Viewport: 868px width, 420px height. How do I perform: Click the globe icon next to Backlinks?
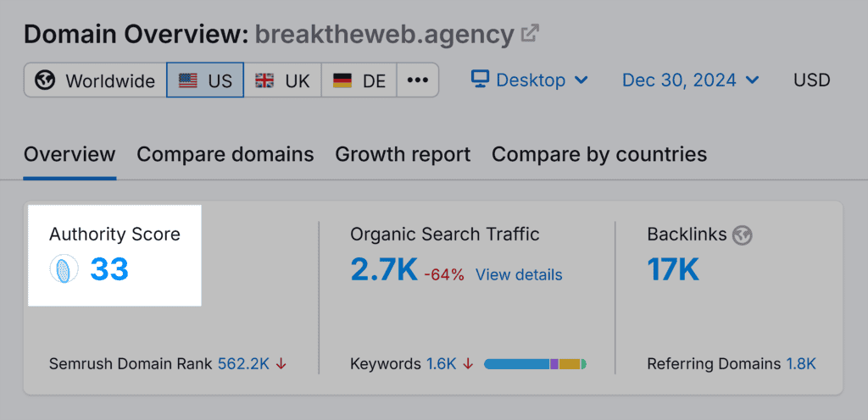[x=743, y=235]
